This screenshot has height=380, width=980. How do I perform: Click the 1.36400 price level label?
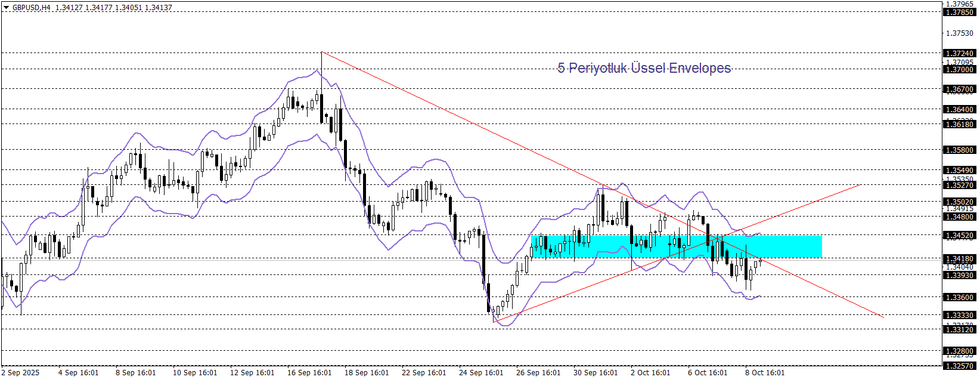[x=959, y=109]
